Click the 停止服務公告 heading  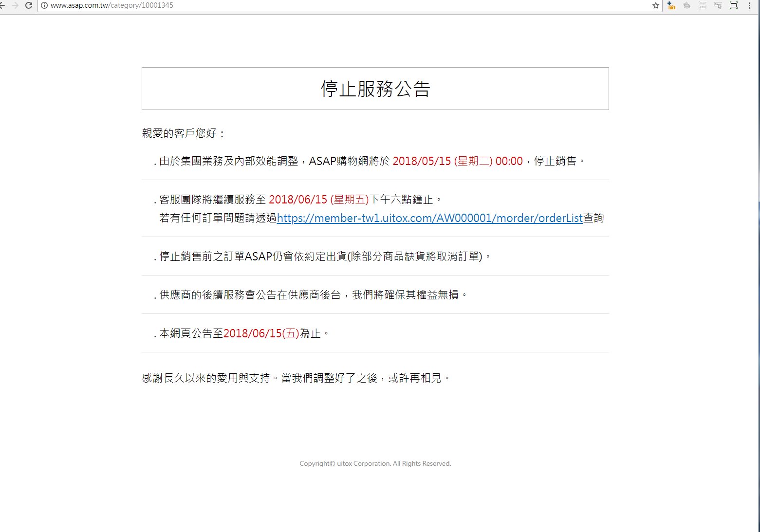click(x=375, y=89)
